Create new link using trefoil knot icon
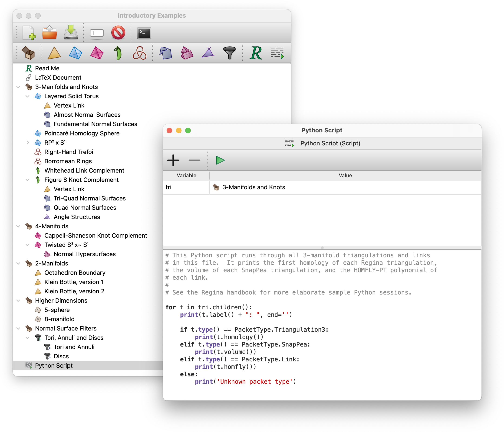The image size is (504, 432). click(x=139, y=53)
